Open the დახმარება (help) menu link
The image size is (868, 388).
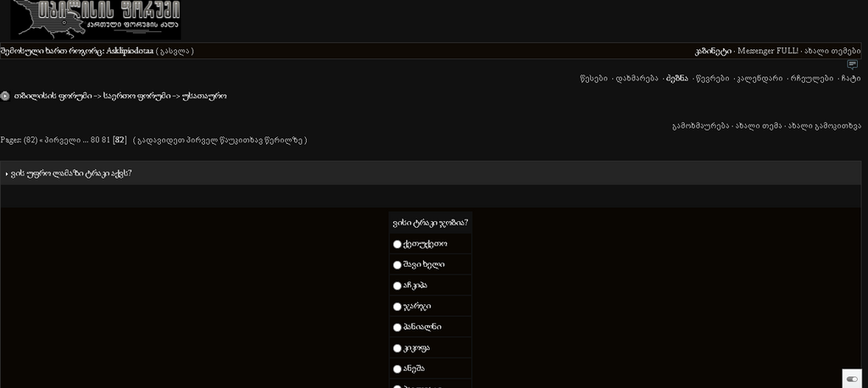click(637, 79)
